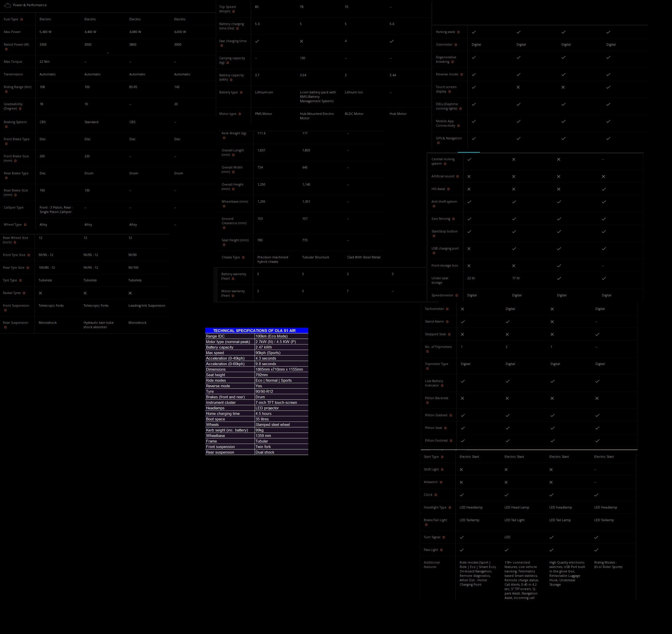Image resolution: width=672 pixels, height=634 pixels.
Task: Click the Front Tyre Size info icon
Action: pos(29,255)
